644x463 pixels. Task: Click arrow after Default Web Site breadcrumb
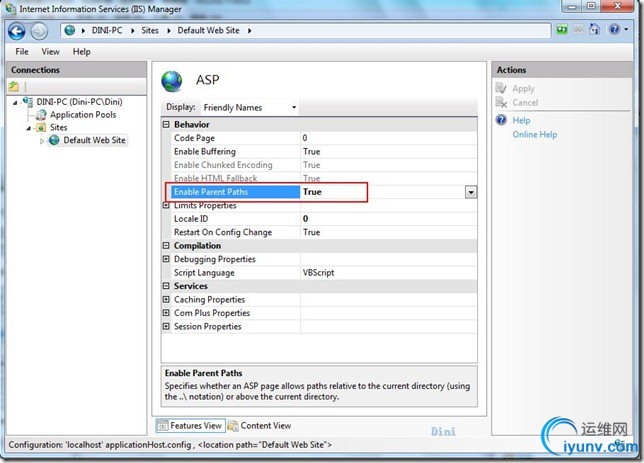(249, 31)
